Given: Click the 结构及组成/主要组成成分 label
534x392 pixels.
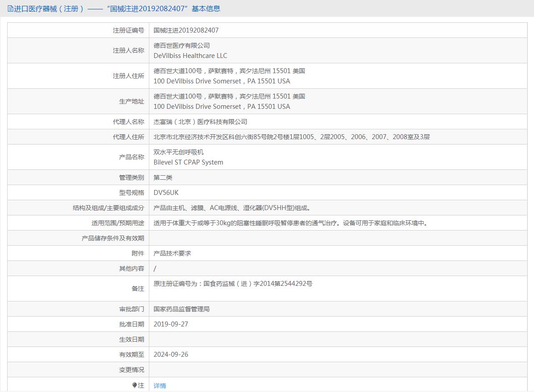Looking at the screenshot, I should pos(108,207).
